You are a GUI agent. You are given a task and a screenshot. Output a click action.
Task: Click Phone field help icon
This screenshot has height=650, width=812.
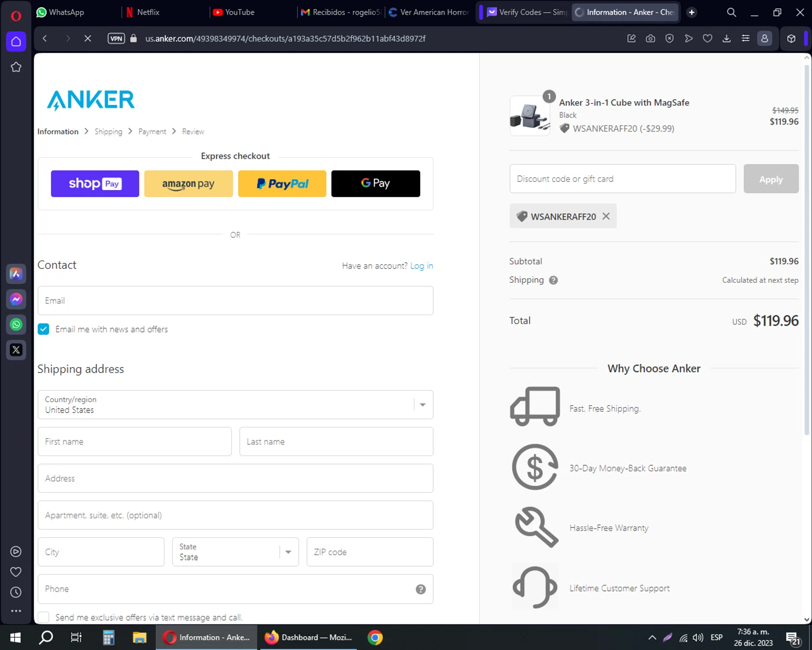click(x=421, y=589)
